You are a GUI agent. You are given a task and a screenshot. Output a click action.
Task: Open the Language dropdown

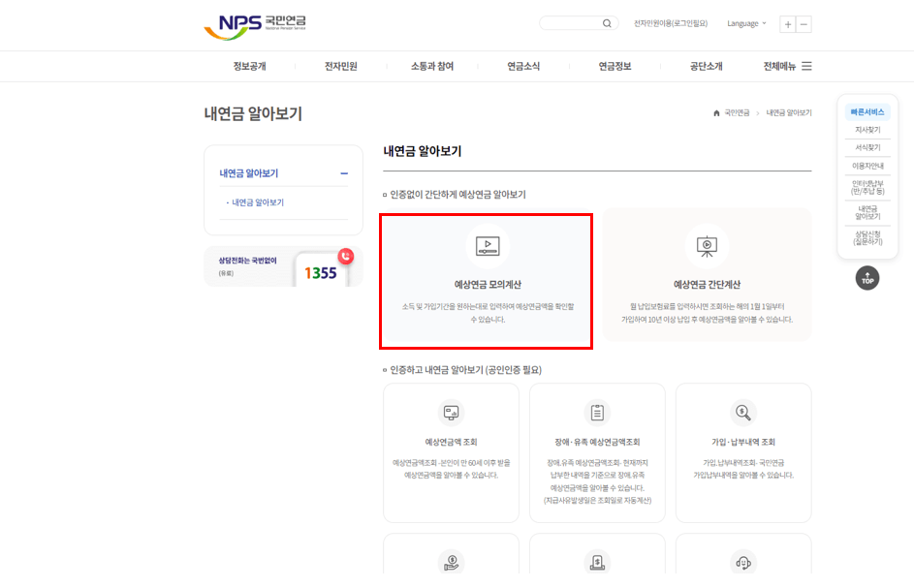click(745, 22)
